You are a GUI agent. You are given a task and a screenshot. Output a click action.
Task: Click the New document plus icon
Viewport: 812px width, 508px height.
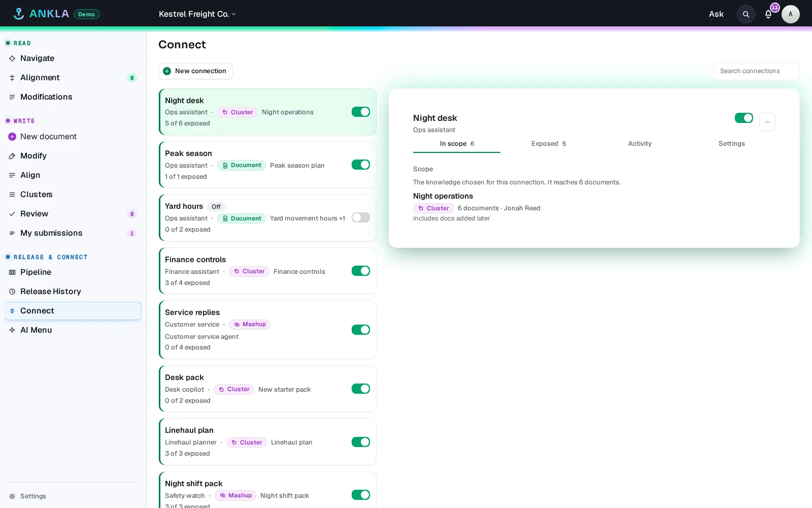12,137
